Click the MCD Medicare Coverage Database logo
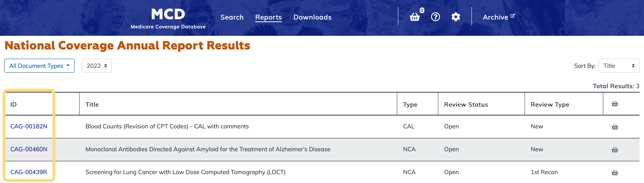The image size is (644, 183). (x=168, y=18)
